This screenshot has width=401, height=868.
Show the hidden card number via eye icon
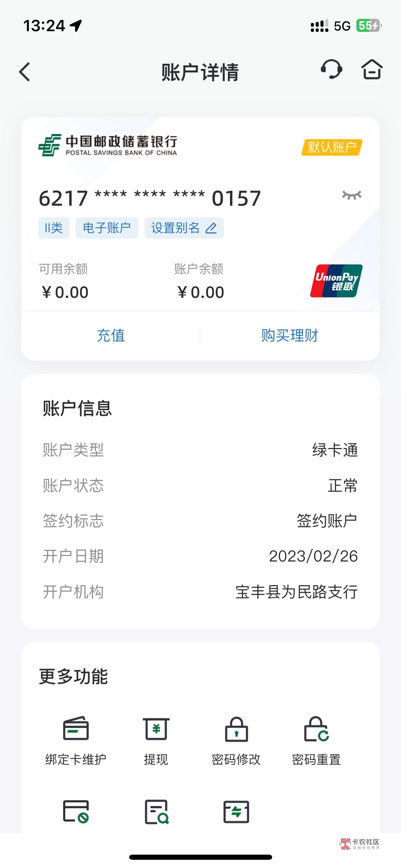352,195
